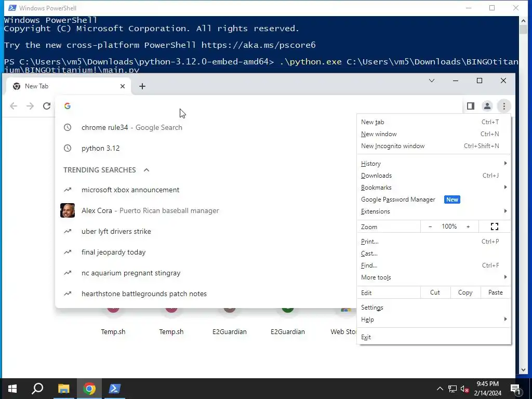532x399 pixels.
Task: Click Copy in the Edit row
Action: coord(465,292)
